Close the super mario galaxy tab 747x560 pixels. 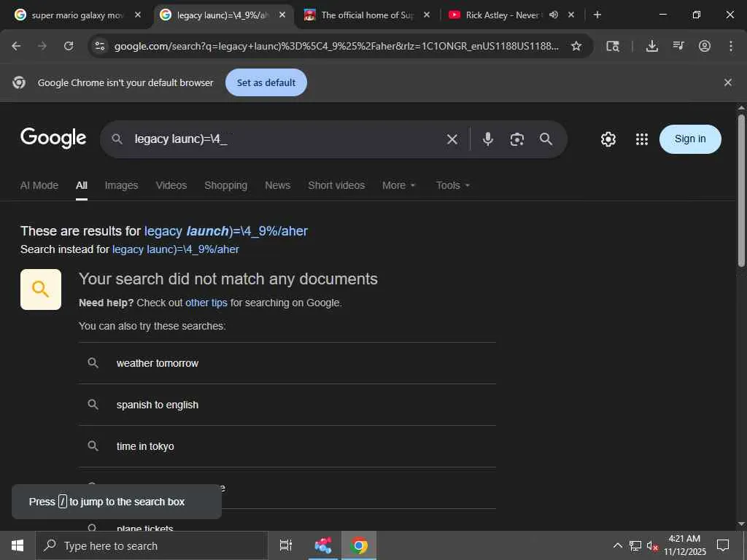coord(138,15)
